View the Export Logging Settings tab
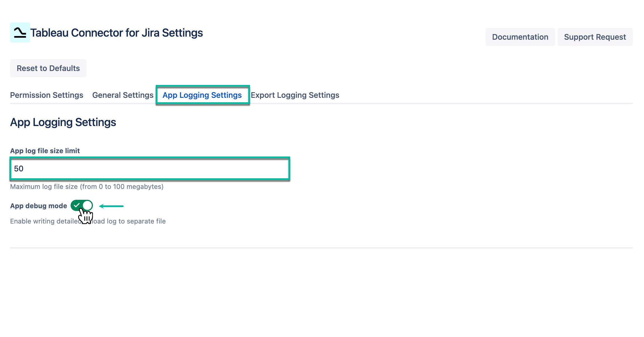644x337 pixels. (x=295, y=95)
